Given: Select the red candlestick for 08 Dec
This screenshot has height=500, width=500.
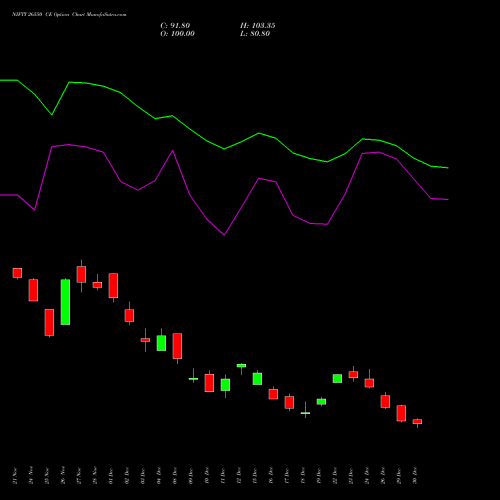Looking at the screenshot, I should (177, 346).
